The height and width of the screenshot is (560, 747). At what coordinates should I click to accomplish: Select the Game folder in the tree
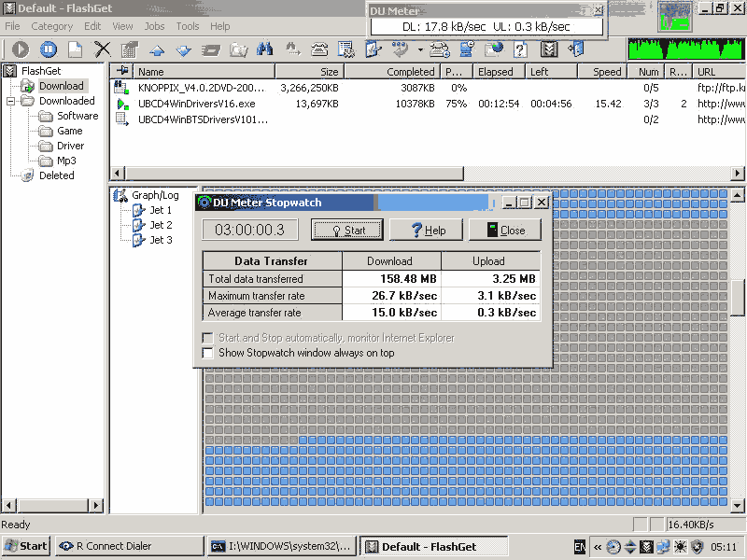point(69,131)
